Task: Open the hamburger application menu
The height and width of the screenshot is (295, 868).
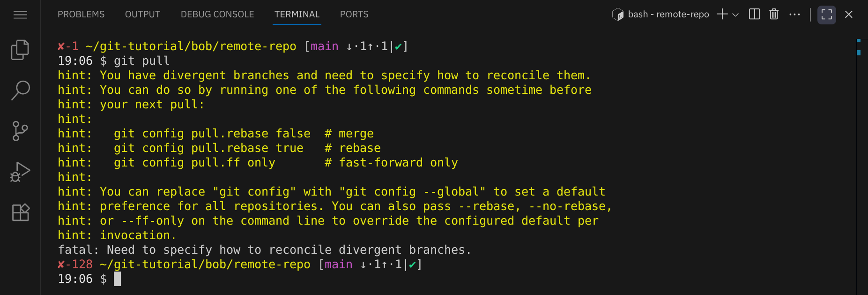Action: (20, 15)
